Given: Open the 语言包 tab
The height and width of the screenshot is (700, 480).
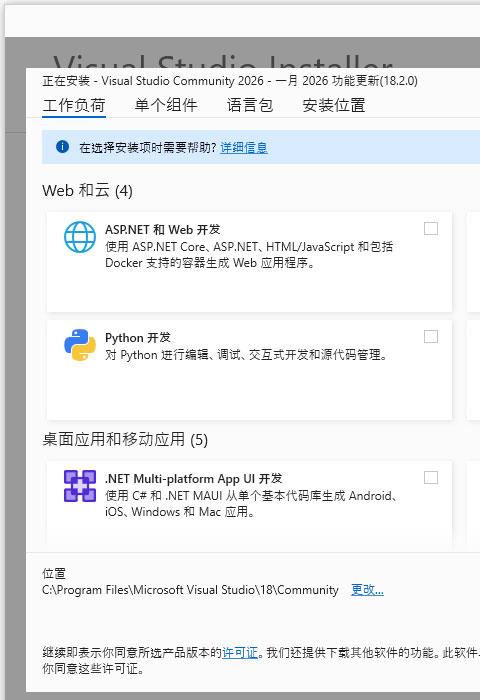Looking at the screenshot, I should click(x=250, y=105).
